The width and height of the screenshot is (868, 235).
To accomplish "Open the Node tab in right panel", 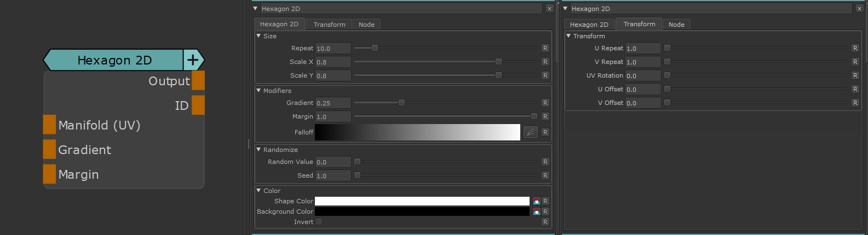I will 676,25.
